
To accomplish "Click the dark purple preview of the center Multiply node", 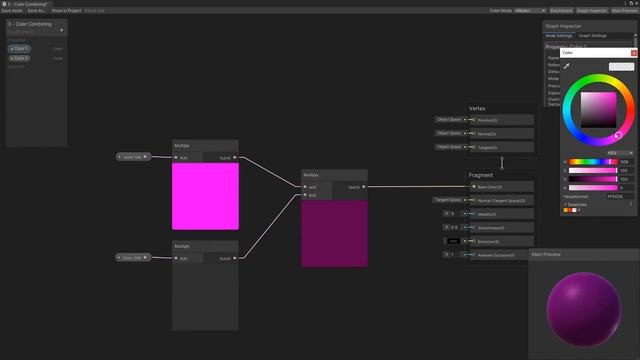I will click(334, 233).
